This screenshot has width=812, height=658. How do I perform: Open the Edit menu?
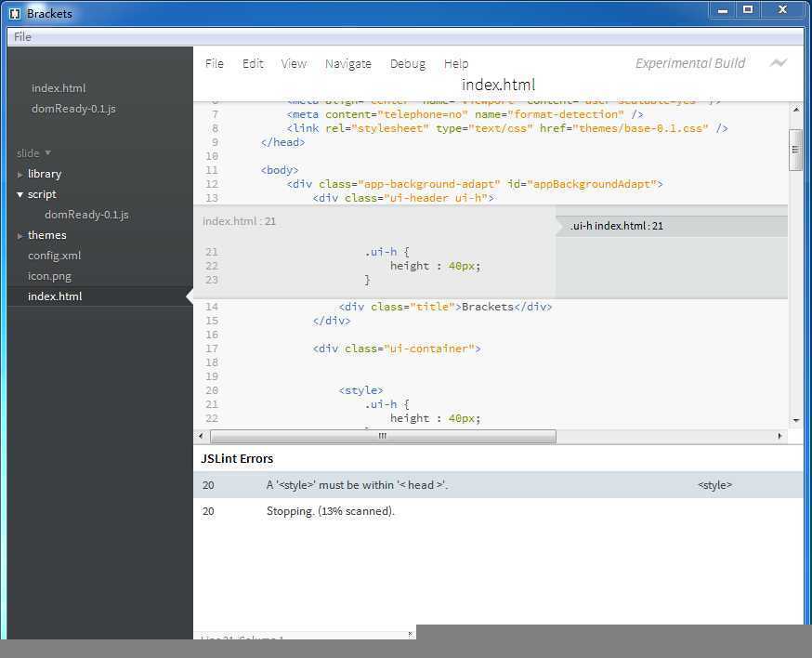coord(253,64)
